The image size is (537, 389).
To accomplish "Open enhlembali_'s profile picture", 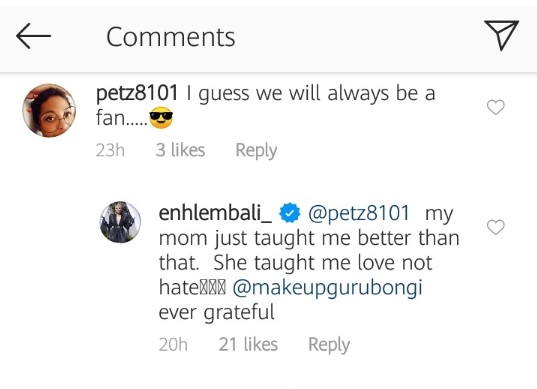I will (x=120, y=222).
